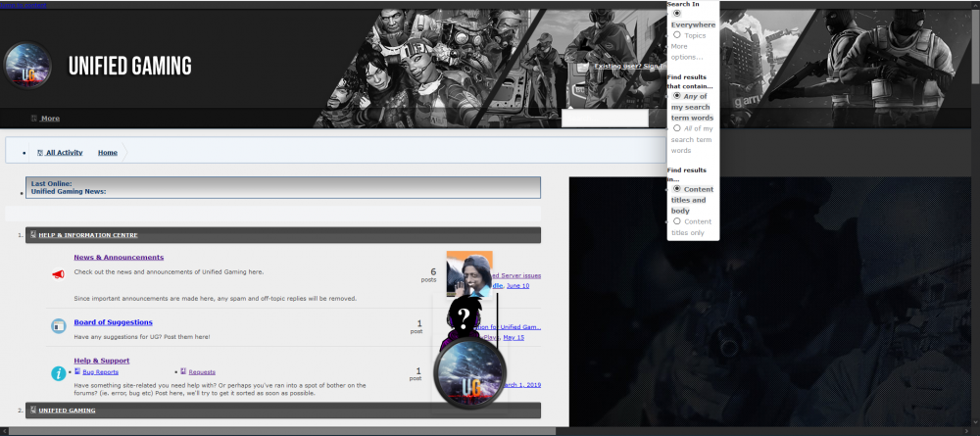Choose Any of my search term words
The width and height of the screenshot is (980, 436).
[677, 96]
